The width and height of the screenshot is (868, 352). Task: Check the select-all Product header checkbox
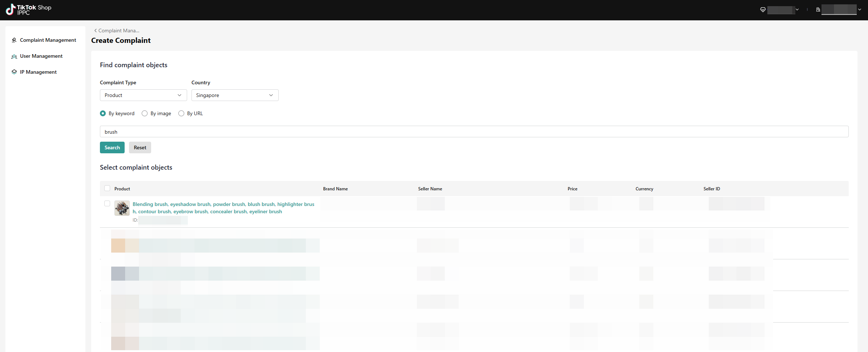107,188
